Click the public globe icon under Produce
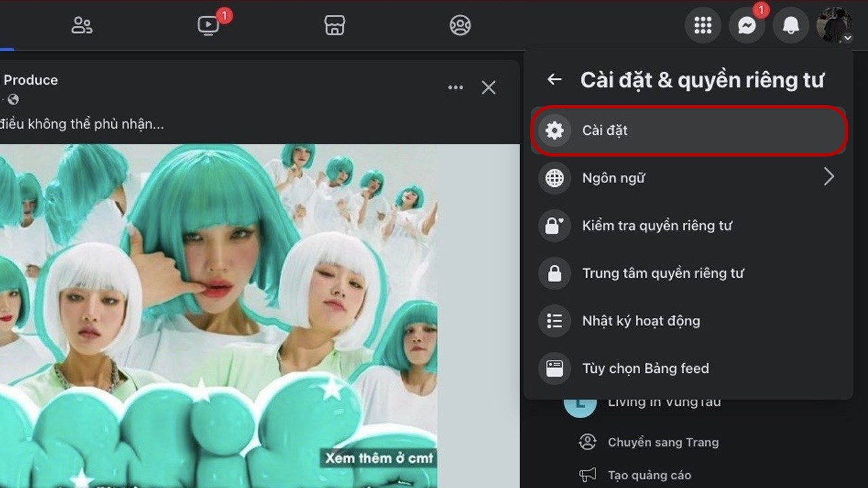Viewport: 868px width, 488px height. coord(13,100)
